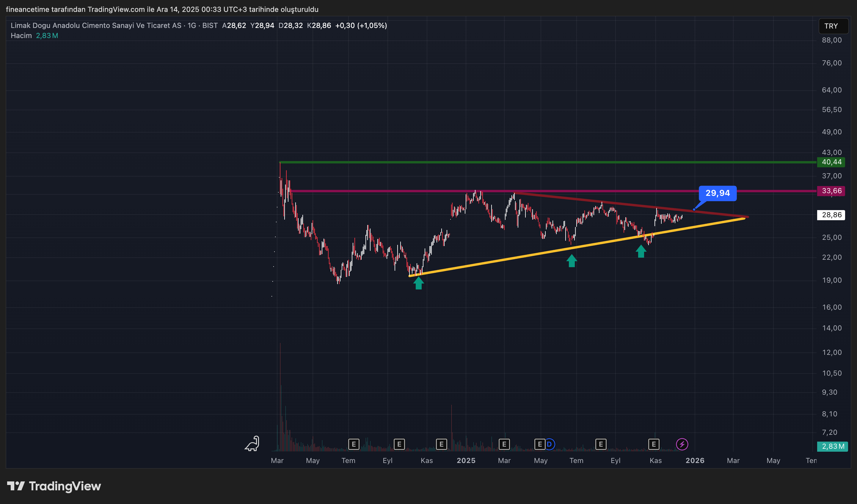Click the earnings E marker near Kas 2025
The height and width of the screenshot is (504, 857).
(654, 444)
